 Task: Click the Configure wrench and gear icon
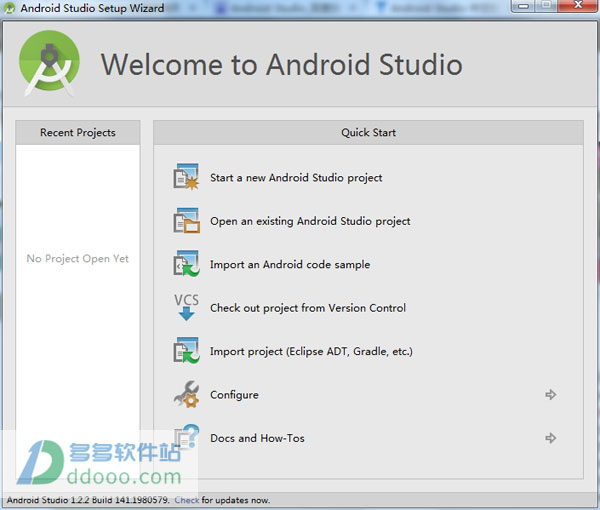186,394
